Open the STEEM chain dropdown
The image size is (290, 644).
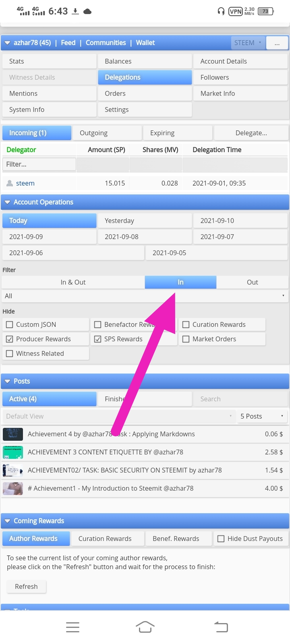coord(248,43)
